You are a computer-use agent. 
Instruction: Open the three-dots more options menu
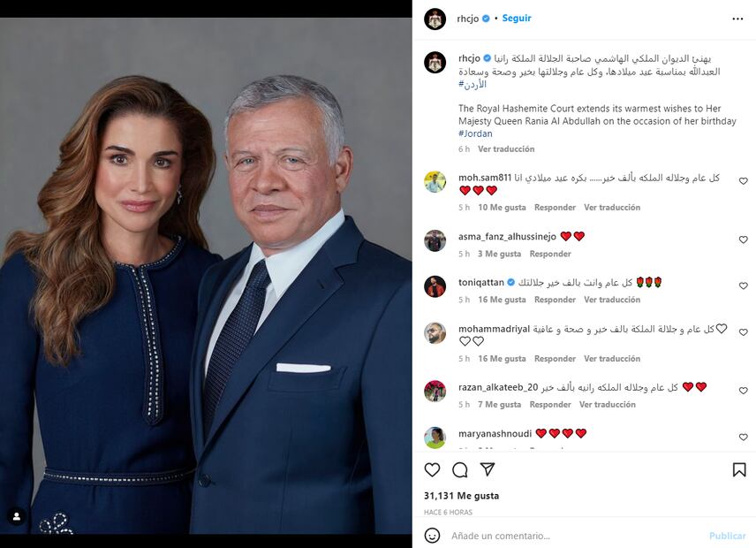[737, 19]
